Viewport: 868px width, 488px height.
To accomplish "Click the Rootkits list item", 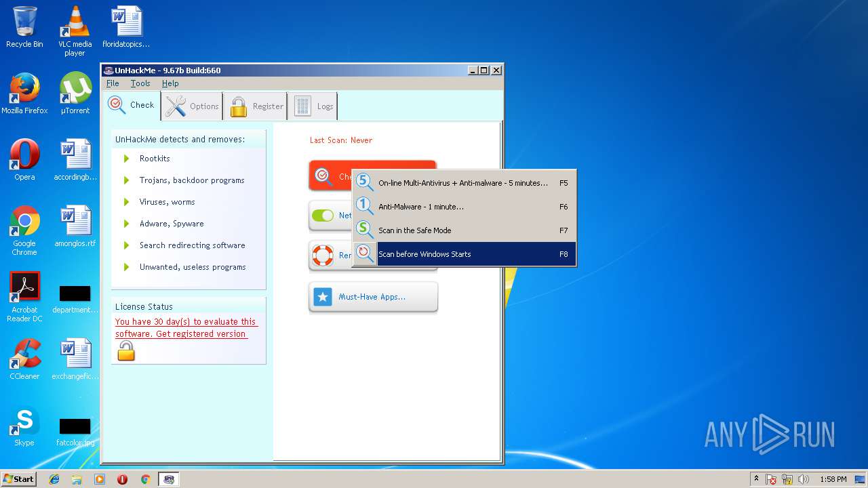I will [x=155, y=159].
